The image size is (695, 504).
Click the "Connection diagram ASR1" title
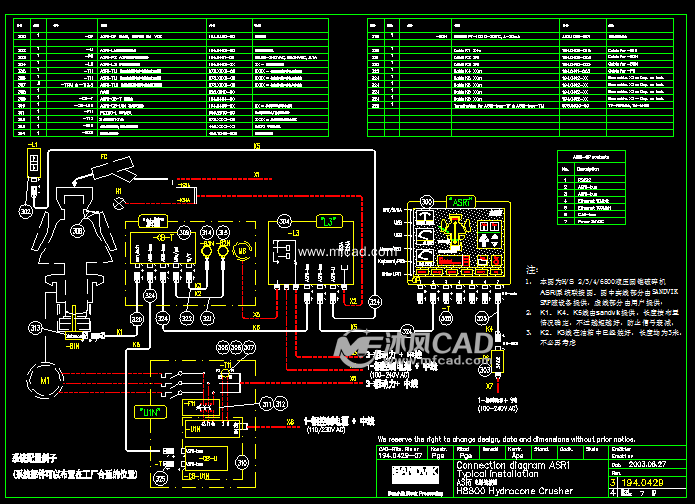(x=513, y=465)
